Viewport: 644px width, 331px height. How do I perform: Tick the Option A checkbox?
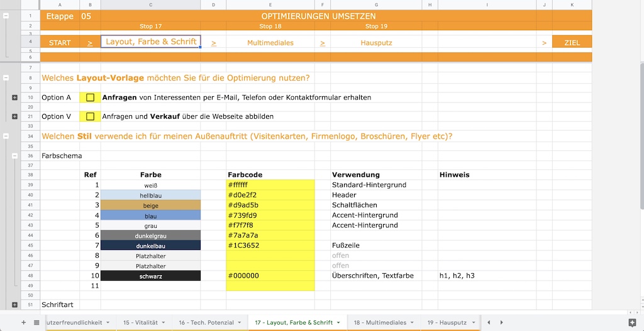click(x=91, y=98)
